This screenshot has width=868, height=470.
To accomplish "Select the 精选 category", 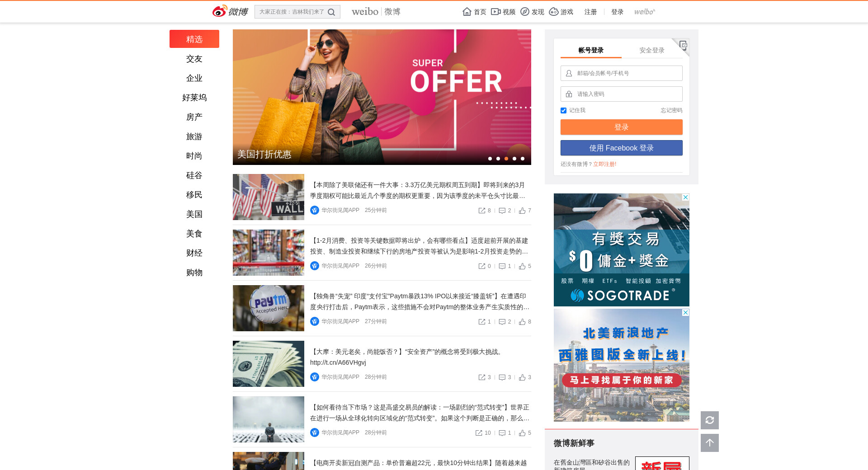I will pos(194,39).
